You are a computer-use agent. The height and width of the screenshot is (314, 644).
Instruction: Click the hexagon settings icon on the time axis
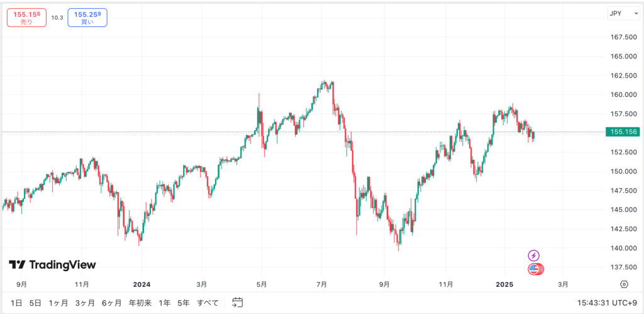click(x=624, y=284)
